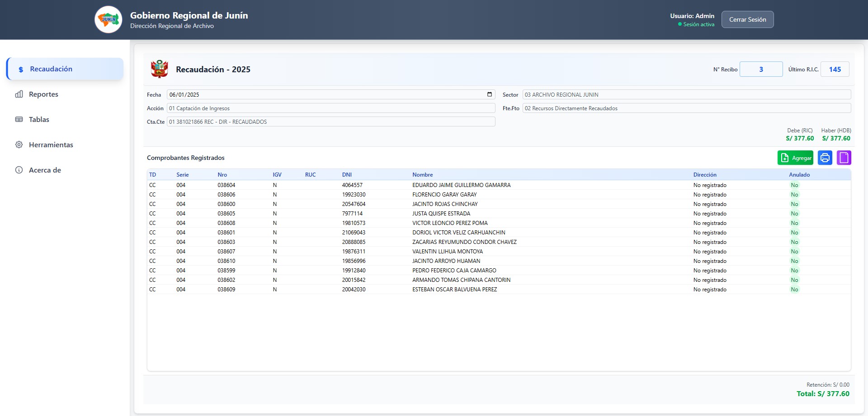868x416 pixels.
Task: Open the Recaudación section
Action: tap(65, 69)
